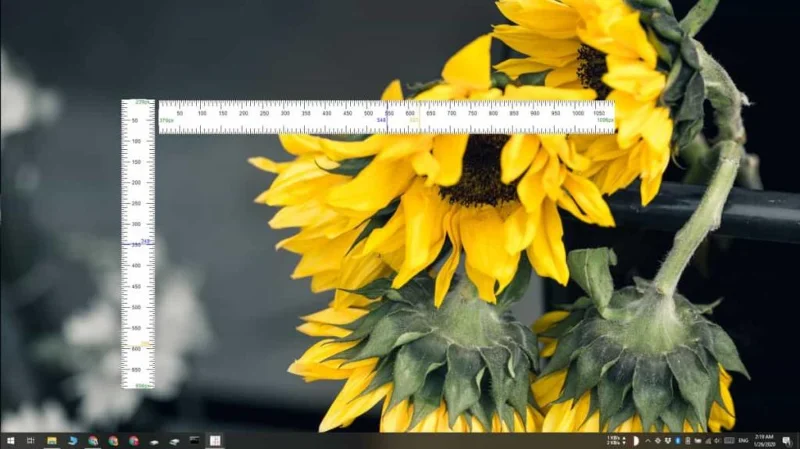Toggle Bluetooth from the system tray icon
The height and width of the screenshot is (449, 800).
[x=678, y=441]
